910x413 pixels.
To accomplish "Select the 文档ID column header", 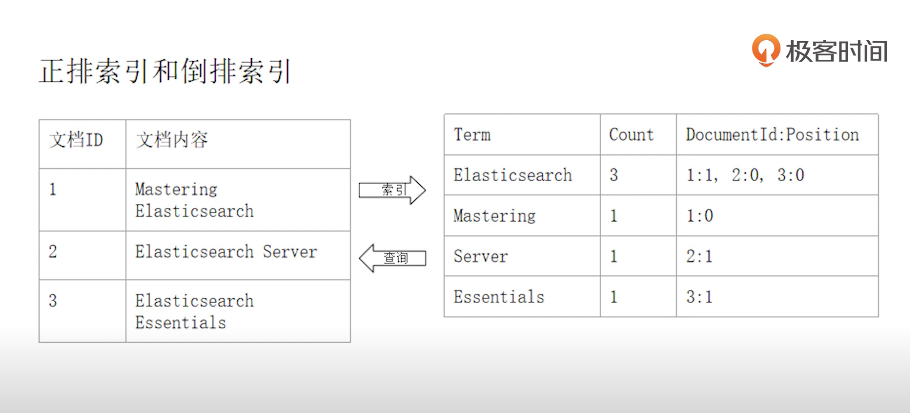I will click(x=77, y=140).
